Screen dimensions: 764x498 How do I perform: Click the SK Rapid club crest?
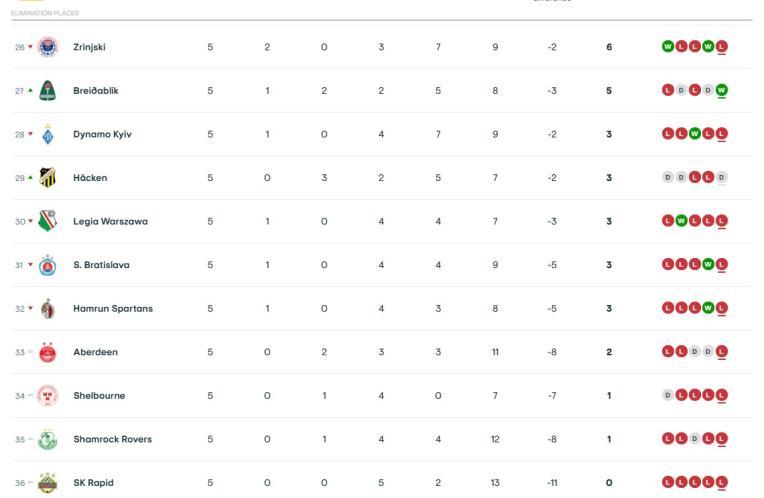(48, 483)
